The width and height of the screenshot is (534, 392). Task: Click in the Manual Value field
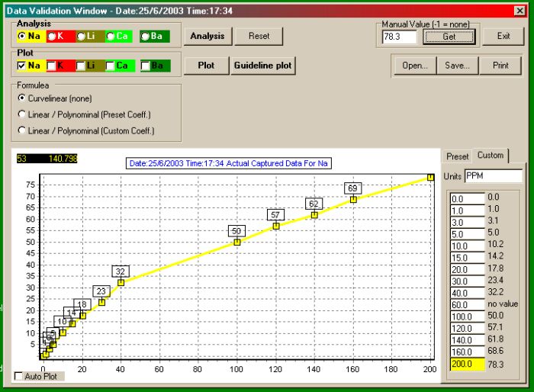point(398,37)
